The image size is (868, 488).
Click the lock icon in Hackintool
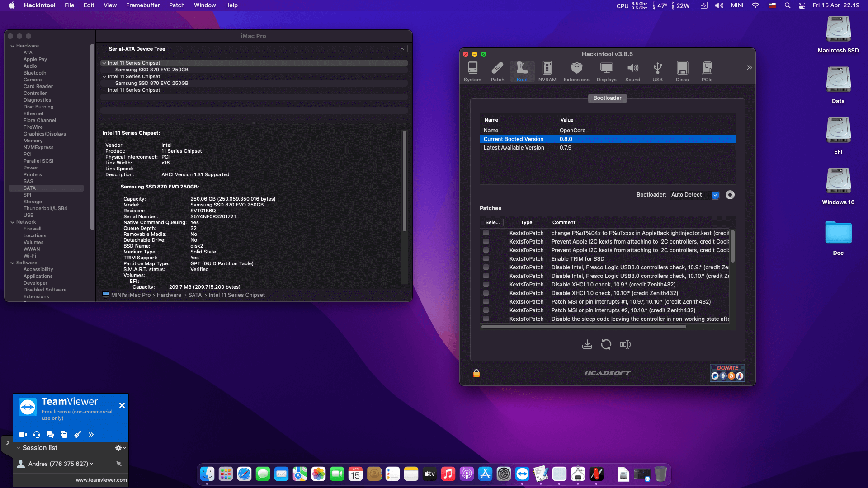tap(476, 373)
